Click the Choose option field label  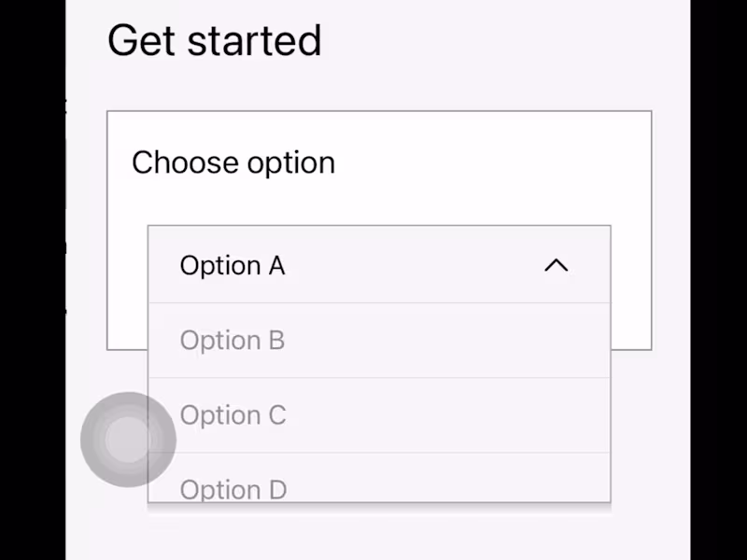(x=233, y=161)
